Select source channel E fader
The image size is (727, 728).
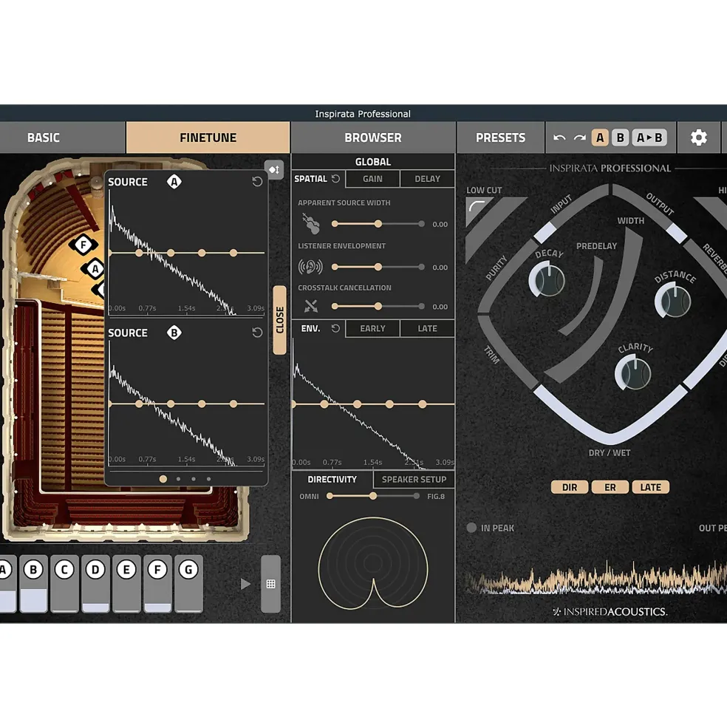126,584
